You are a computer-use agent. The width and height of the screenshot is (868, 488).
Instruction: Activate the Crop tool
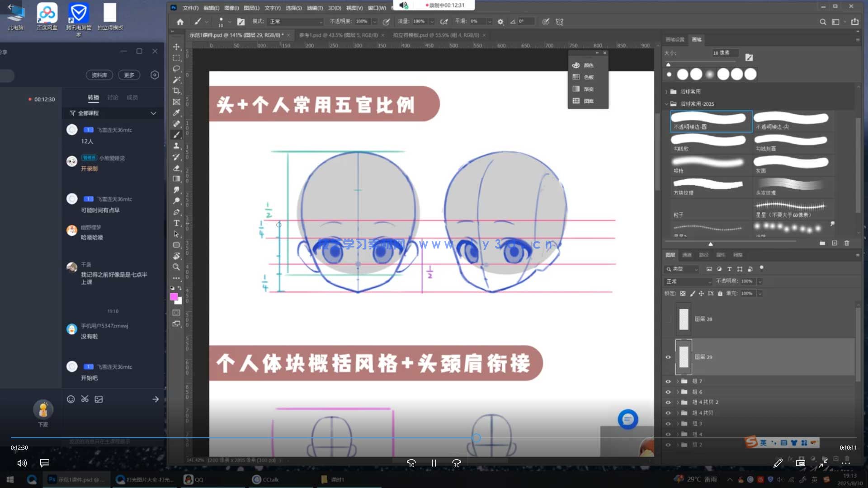point(176,90)
